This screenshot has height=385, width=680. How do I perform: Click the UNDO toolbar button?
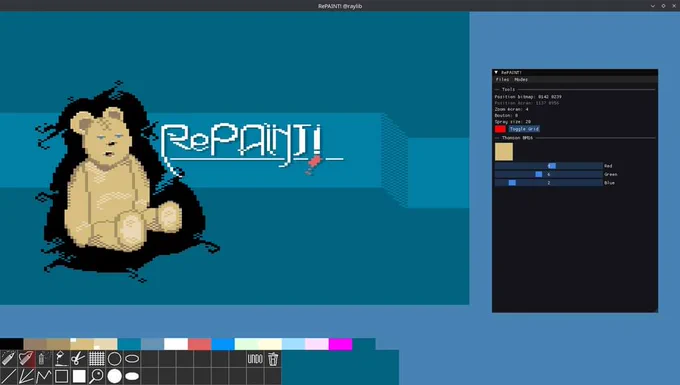255,359
